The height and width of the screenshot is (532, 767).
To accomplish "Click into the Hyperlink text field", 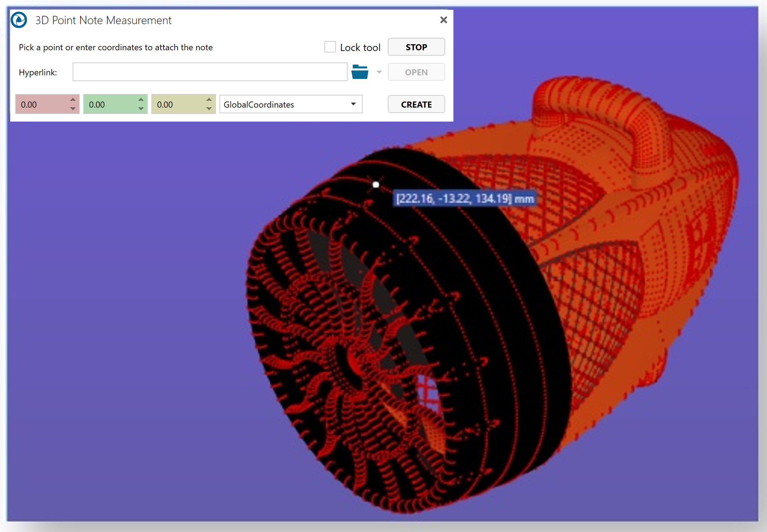I will pyautogui.click(x=210, y=72).
